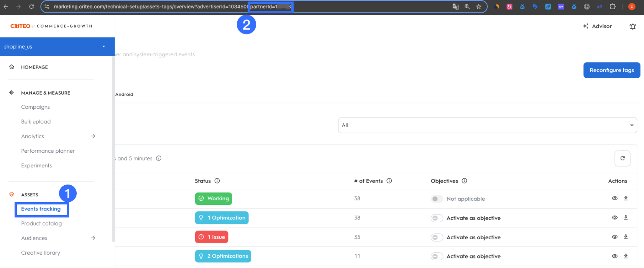This screenshot has height=268, width=644.
Task: Expand Audiences submenu arrow
Action: point(93,238)
